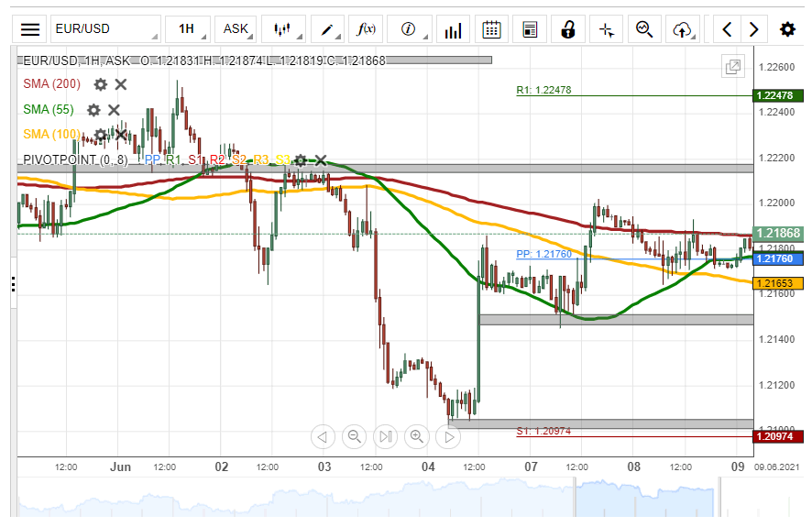This screenshot has height=527, width=812.
Task: Click the side panel handle on left edge
Action: (13, 284)
